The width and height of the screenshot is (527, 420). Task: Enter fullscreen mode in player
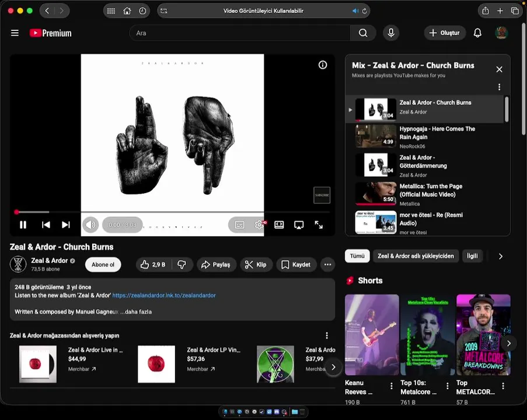(319, 225)
